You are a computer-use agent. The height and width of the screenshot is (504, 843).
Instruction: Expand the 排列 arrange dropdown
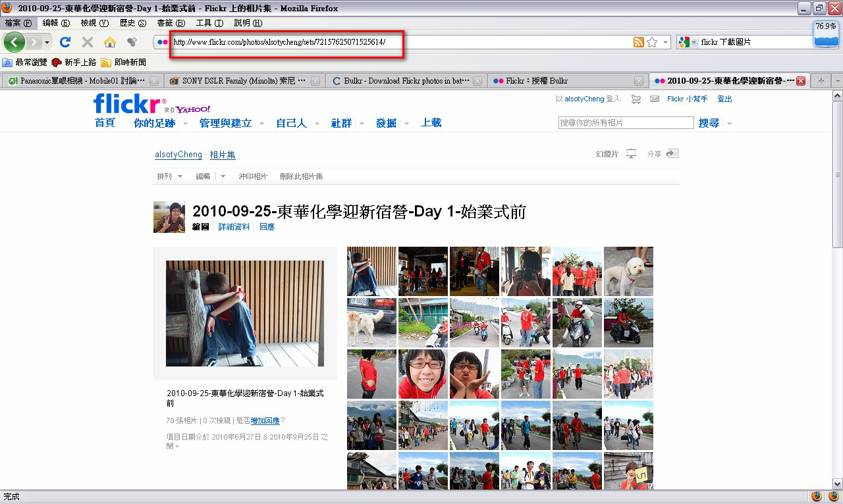(x=180, y=176)
